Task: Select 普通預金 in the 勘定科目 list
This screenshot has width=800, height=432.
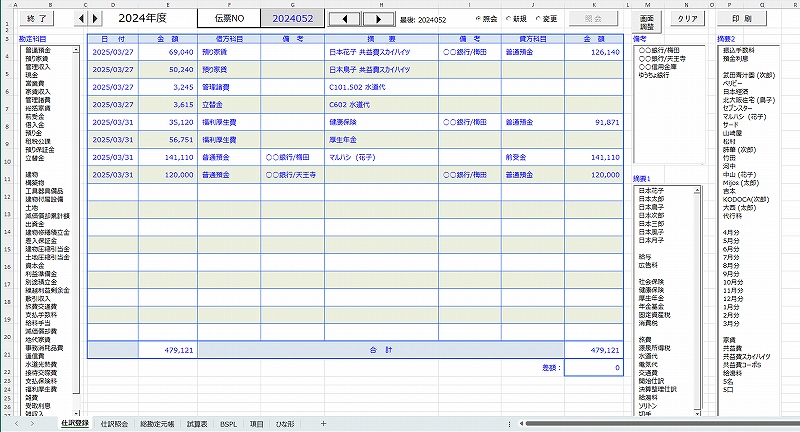Action: [x=40, y=50]
